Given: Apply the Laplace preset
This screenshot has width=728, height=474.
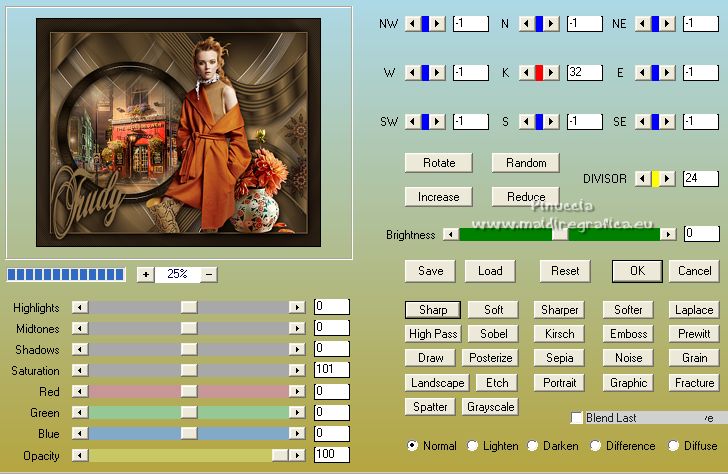Looking at the screenshot, I should click(694, 310).
